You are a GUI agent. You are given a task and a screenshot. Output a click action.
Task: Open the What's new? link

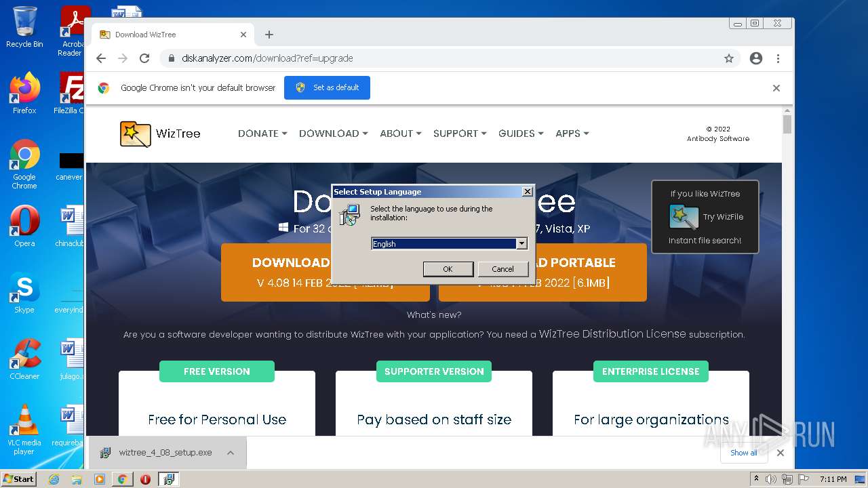[x=434, y=314]
